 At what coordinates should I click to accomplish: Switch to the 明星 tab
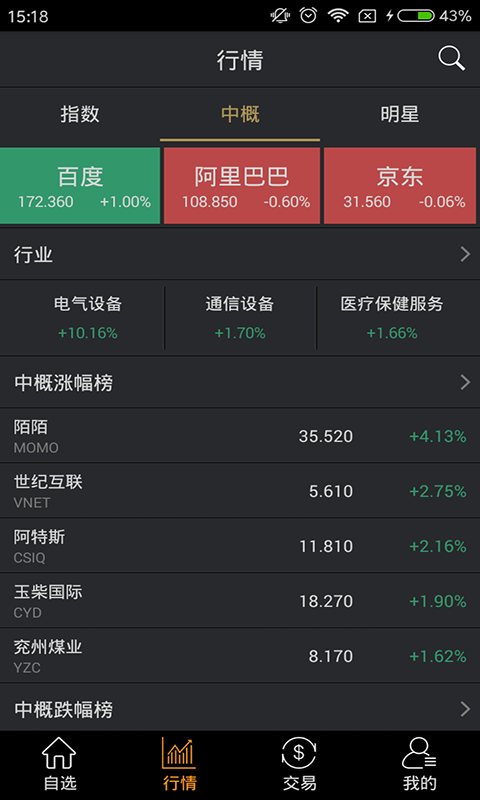click(400, 114)
